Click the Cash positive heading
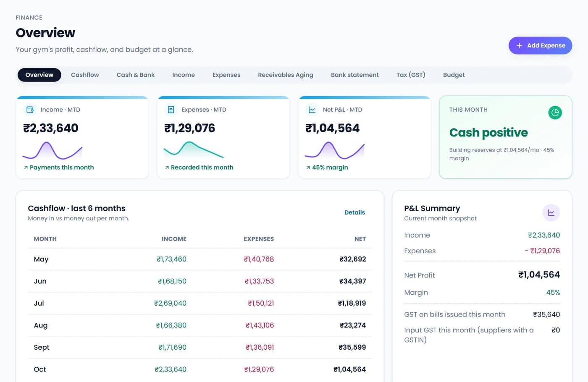Viewport: 588px width, 382px height. point(488,133)
